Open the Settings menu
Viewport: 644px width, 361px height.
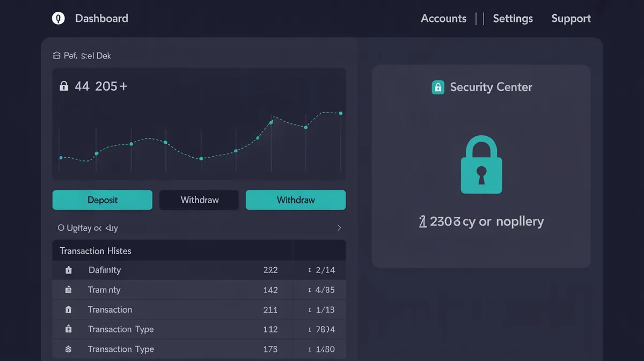[513, 18]
